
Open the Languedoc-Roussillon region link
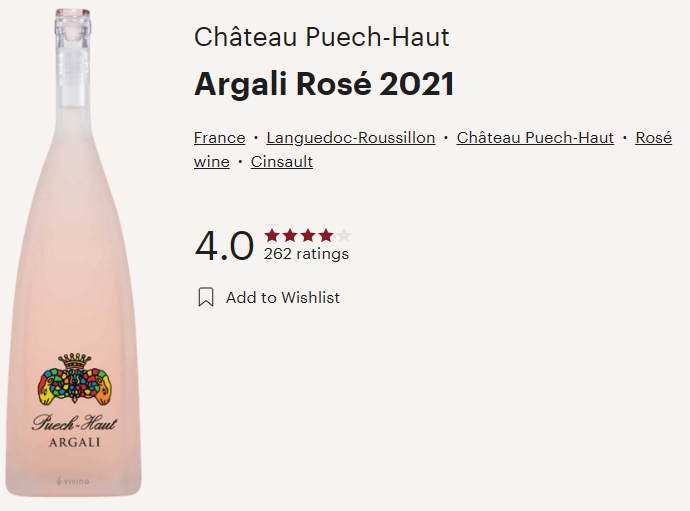[x=351, y=138]
